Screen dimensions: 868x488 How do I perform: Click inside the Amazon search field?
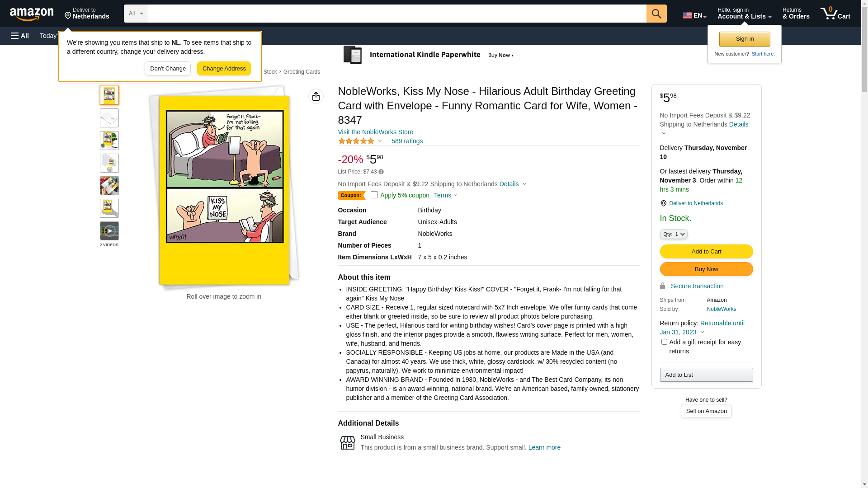(396, 14)
